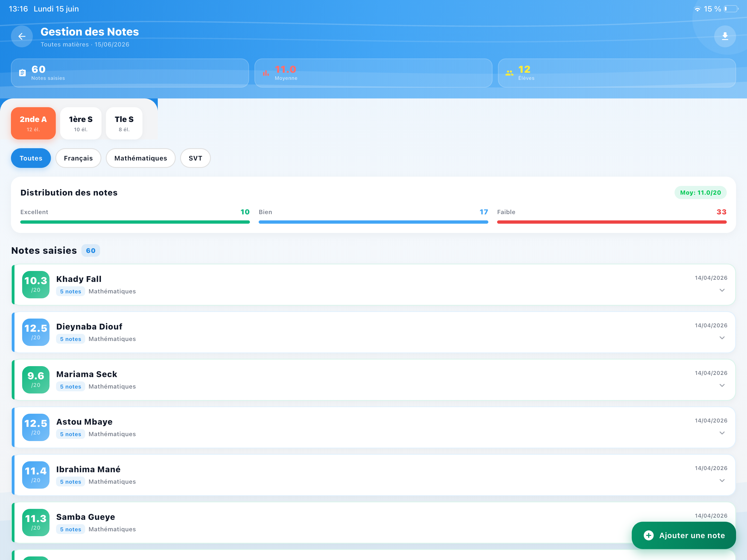Tap the Excellent count of 10
Screen dimensions: 747x560
click(245, 212)
